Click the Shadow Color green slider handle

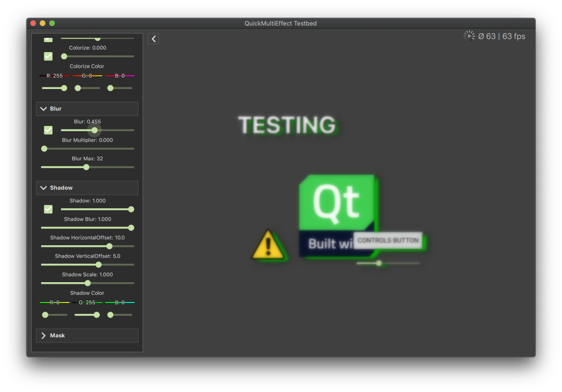(x=96, y=314)
